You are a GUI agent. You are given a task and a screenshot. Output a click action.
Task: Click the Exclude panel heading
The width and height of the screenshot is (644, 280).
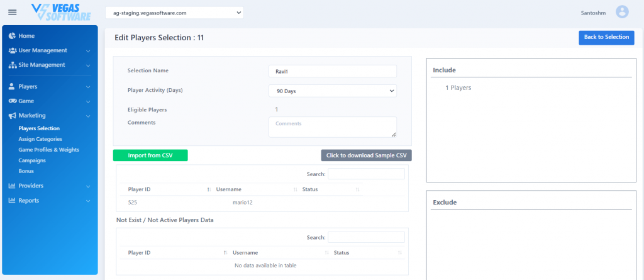[x=445, y=203]
